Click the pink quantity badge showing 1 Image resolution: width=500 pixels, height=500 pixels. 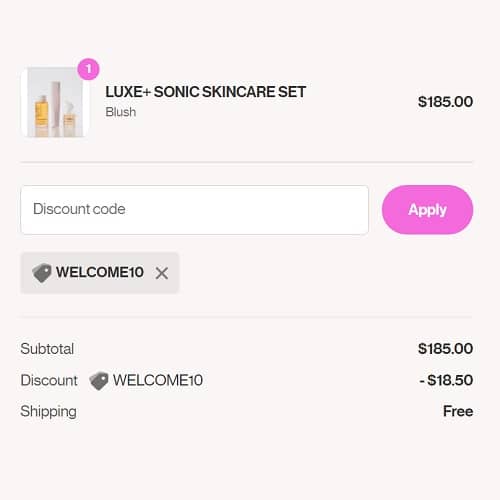point(88,69)
